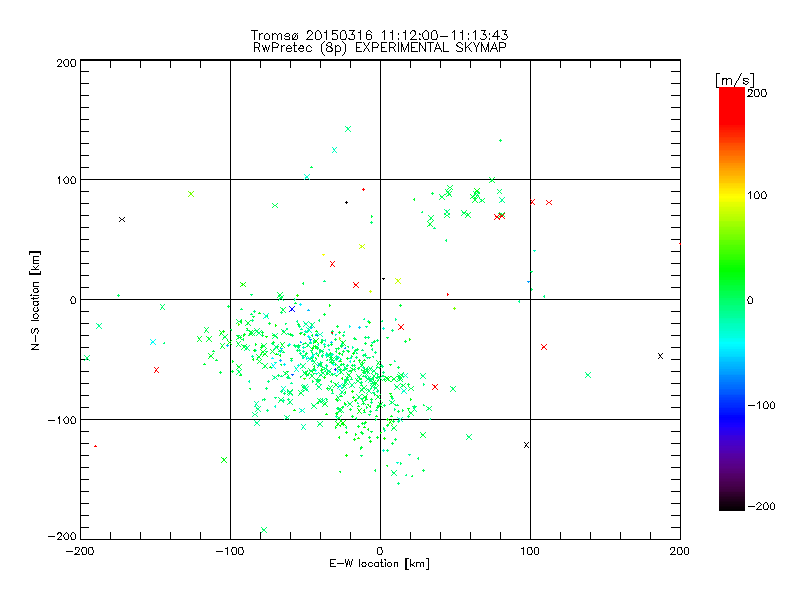Click the x-axis tick label '0'
This screenshot has height=600, width=800.
point(380,551)
